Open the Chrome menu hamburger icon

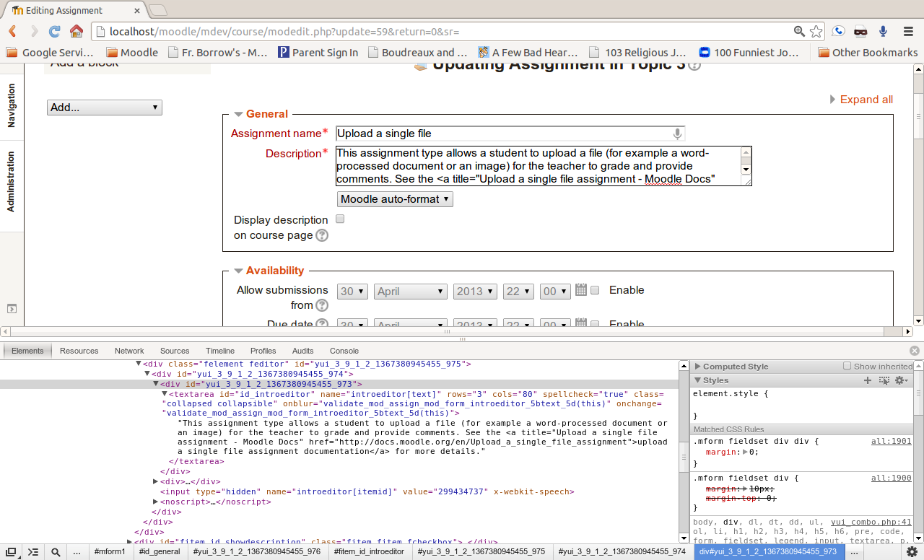[x=908, y=31]
